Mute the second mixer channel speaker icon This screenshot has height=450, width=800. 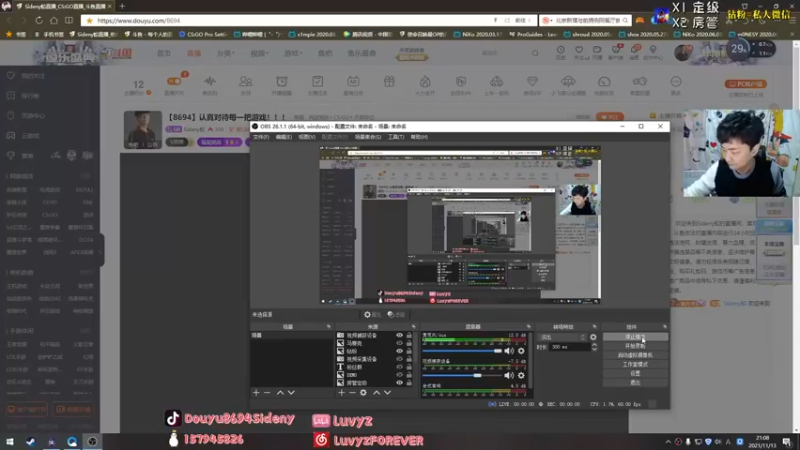(509, 376)
